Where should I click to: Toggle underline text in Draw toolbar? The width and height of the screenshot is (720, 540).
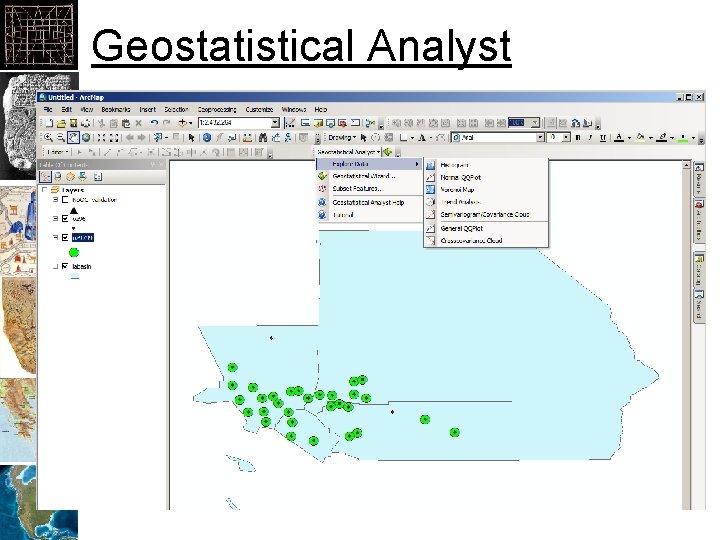[x=602, y=137]
